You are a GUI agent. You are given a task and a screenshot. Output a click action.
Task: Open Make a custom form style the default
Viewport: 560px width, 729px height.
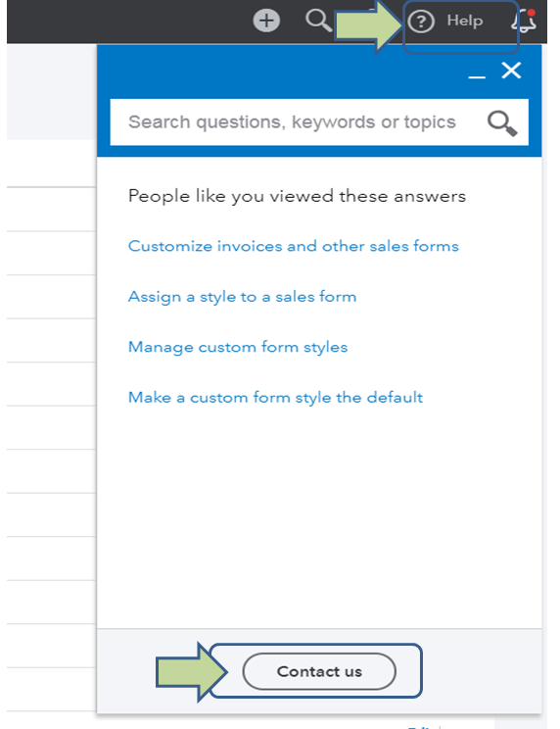275,398
